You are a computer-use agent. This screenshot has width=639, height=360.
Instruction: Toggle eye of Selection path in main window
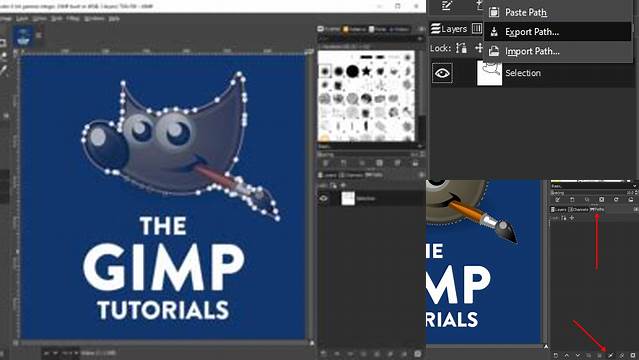(324, 199)
